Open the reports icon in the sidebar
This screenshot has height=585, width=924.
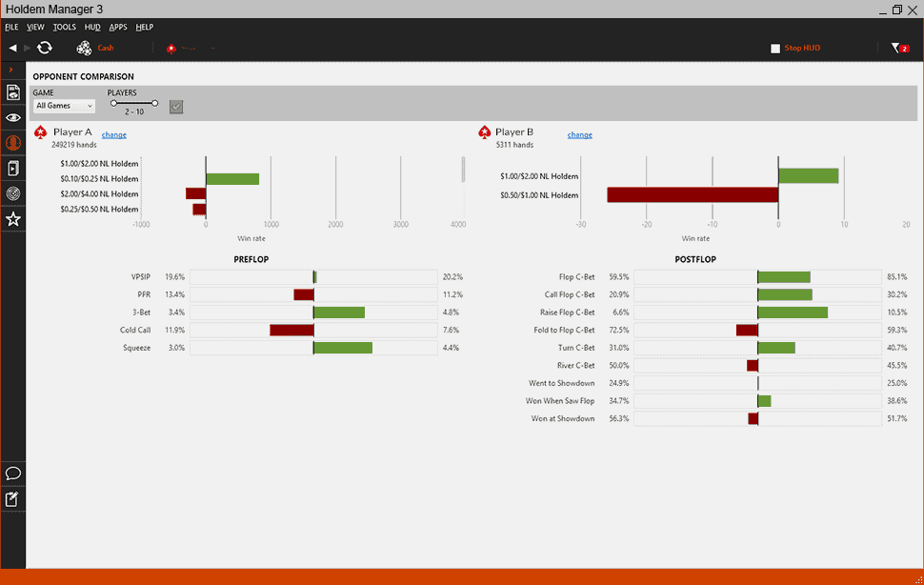13,92
